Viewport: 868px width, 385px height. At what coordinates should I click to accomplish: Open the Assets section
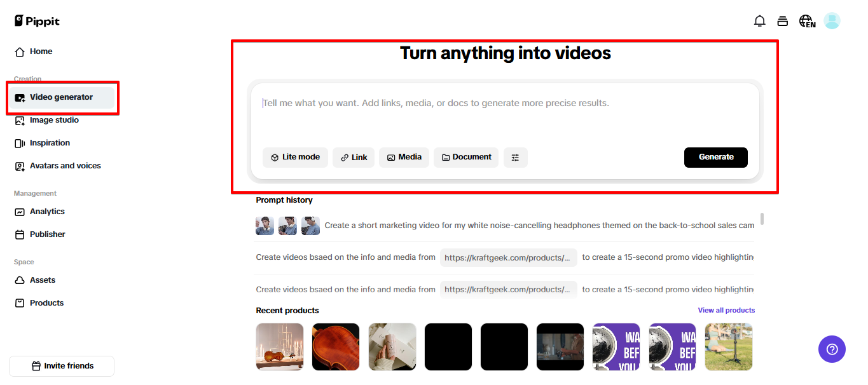click(42, 280)
